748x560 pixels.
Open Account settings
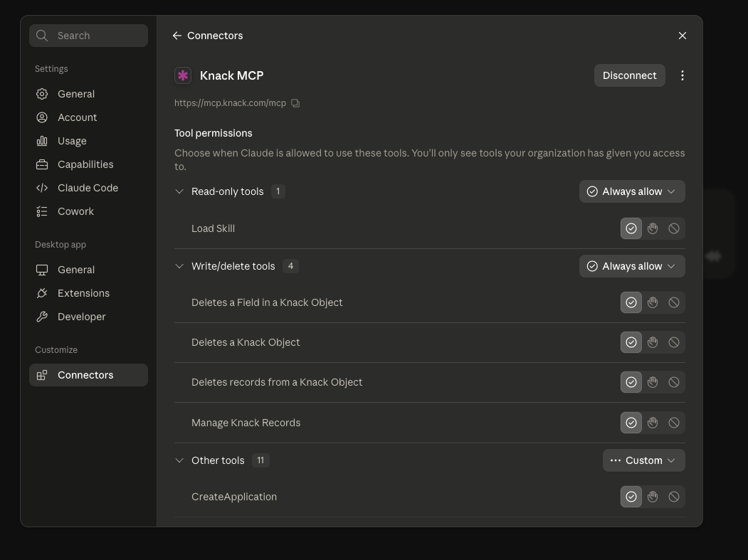pos(88,117)
